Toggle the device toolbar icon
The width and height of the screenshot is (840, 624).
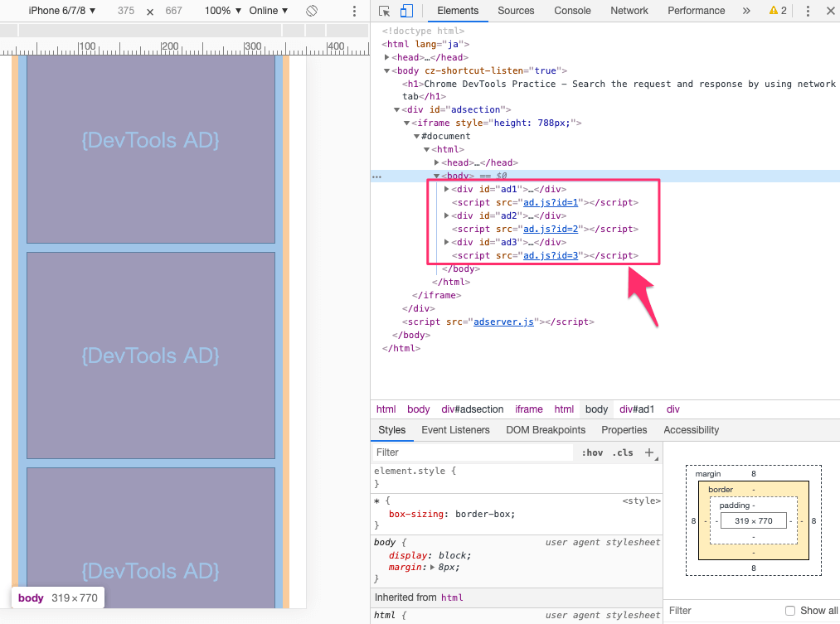pos(406,11)
